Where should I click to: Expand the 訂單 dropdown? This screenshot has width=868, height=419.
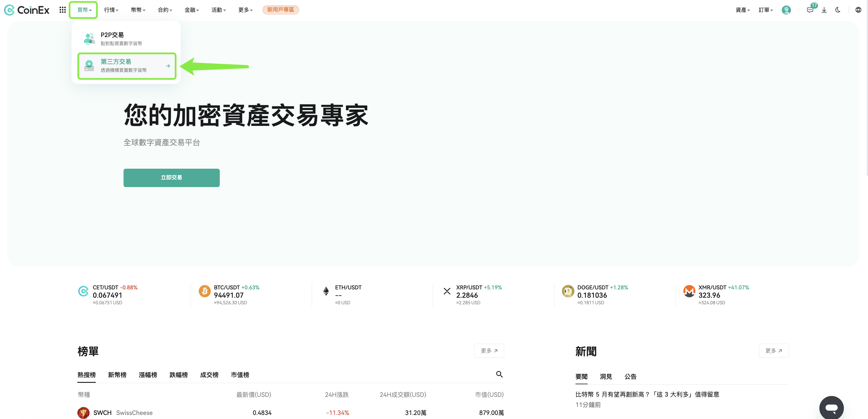766,10
